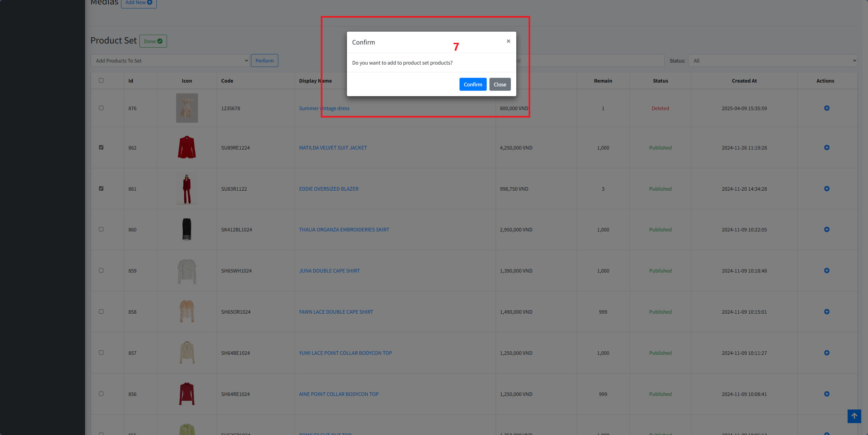
Task: Click the plus action icon for product 876
Action: (x=827, y=108)
